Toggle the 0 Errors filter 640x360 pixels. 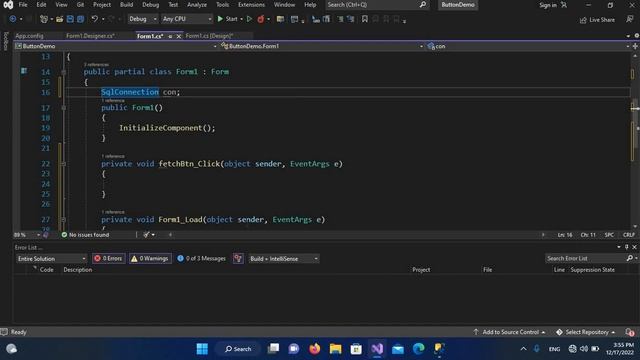109,258
